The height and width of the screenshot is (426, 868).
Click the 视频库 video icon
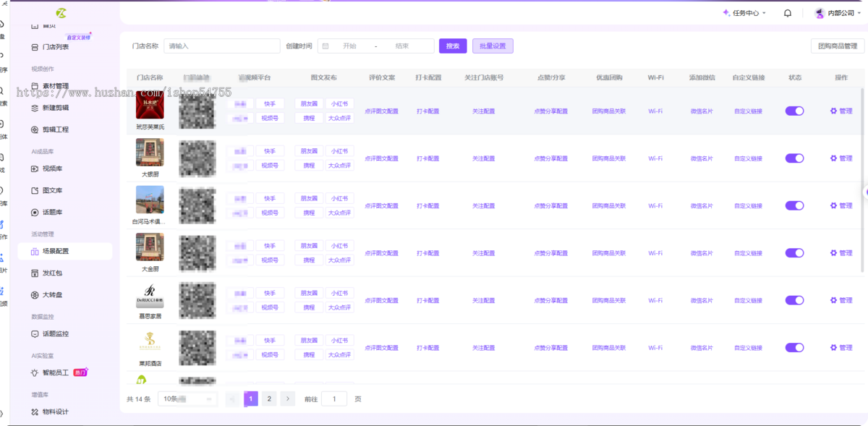(35, 169)
